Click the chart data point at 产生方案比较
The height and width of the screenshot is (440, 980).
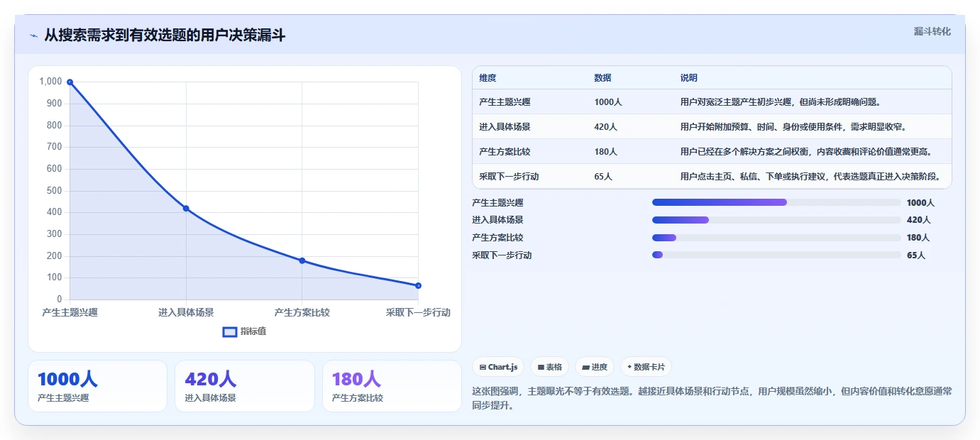point(302,260)
